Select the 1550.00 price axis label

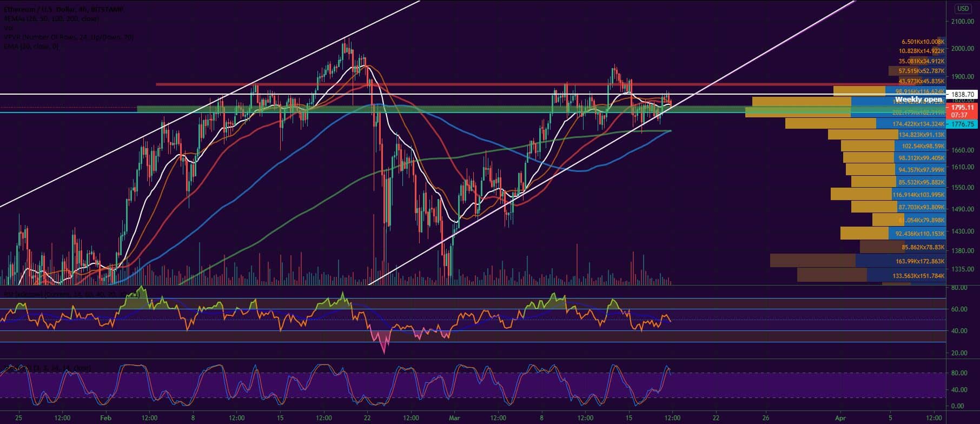tap(962, 187)
